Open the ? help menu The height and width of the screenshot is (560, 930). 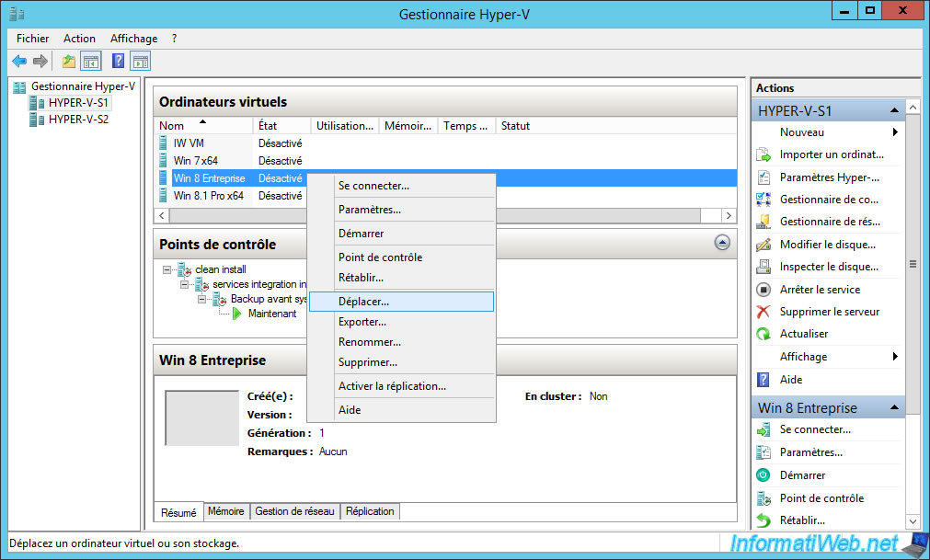[x=174, y=39]
